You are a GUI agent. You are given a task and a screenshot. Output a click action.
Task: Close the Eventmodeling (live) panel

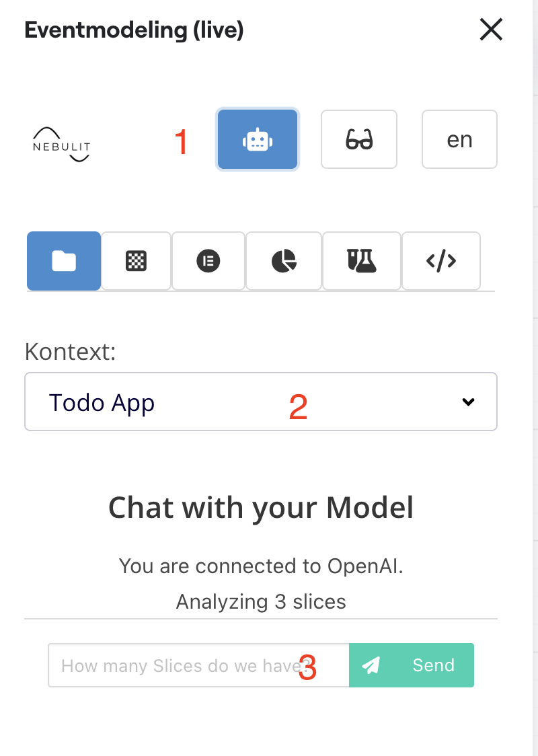[x=491, y=30]
